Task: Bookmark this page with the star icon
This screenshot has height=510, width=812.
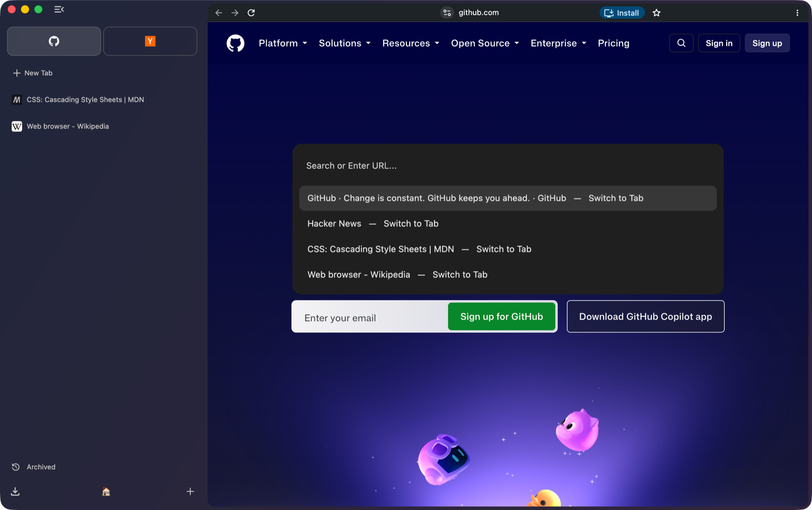Action: point(656,13)
